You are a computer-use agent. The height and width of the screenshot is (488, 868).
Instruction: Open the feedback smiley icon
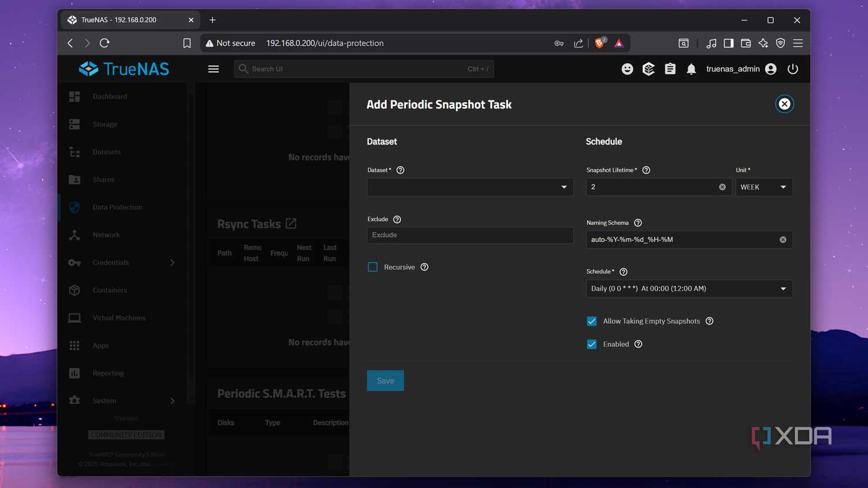click(627, 69)
